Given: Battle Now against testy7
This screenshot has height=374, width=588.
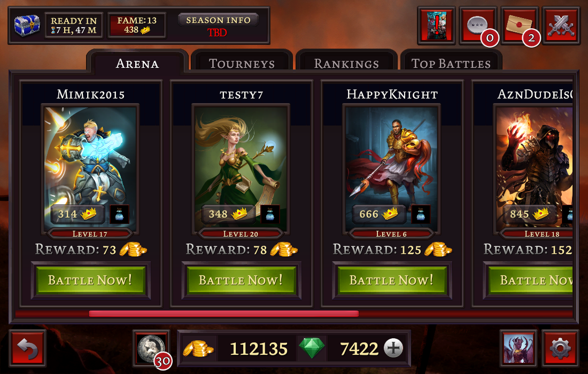Looking at the screenshot, I should [x=241, y=280].
